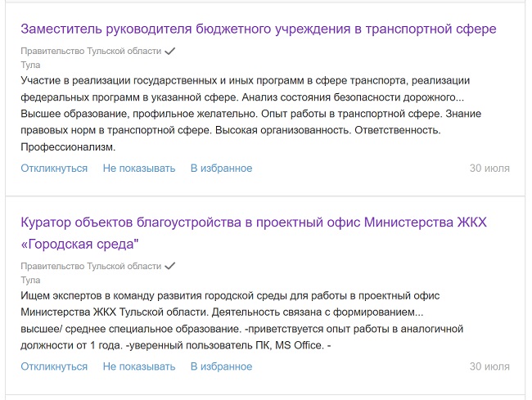The height and width of the screenshot is (400, 532).
Task: Click verified checkmark on the ЖКХ curator vacancy
Action: [x=170, y=267]
